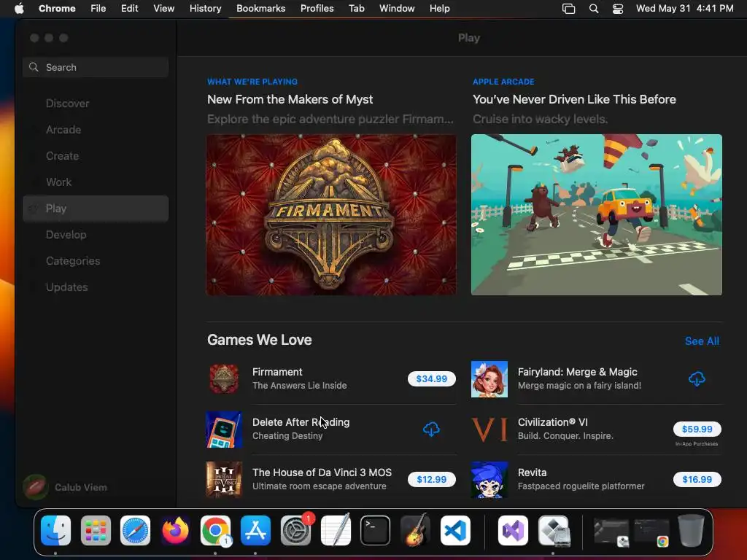
Task: Open the Bookmarks menu
Action: 260,9
